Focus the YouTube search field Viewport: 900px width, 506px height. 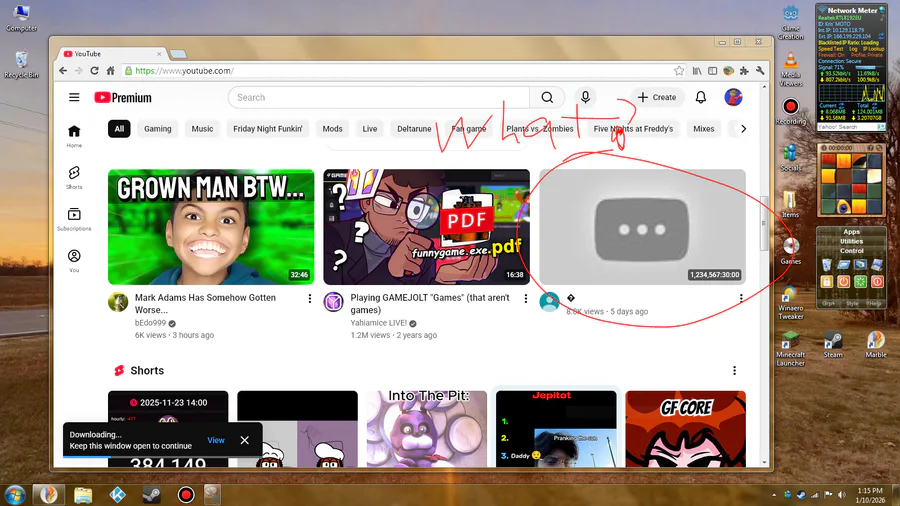pos(379,98)
